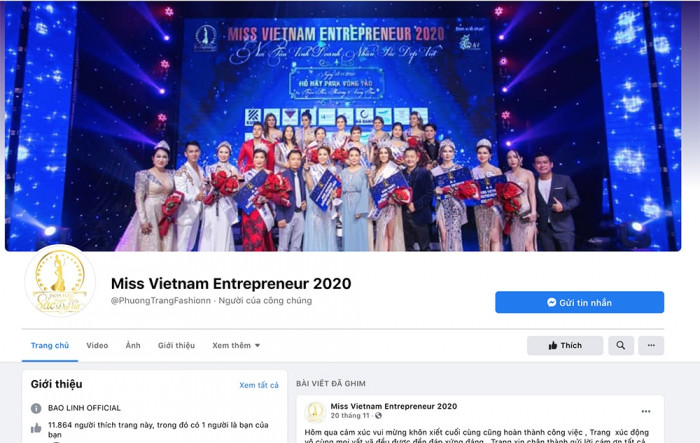This screenshot has height=443, width=700.
Task: Like the page with Thích button
Action: [x=565, y=345]
